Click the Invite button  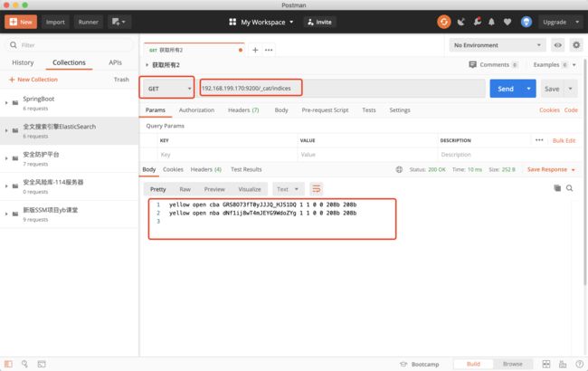click(x=320, y=22)
